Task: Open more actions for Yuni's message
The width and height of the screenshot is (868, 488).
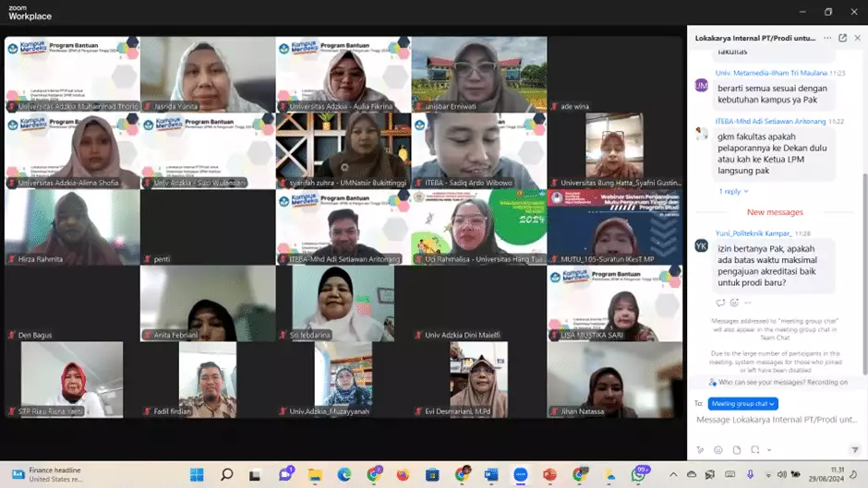Action: [x=748, y=303]
